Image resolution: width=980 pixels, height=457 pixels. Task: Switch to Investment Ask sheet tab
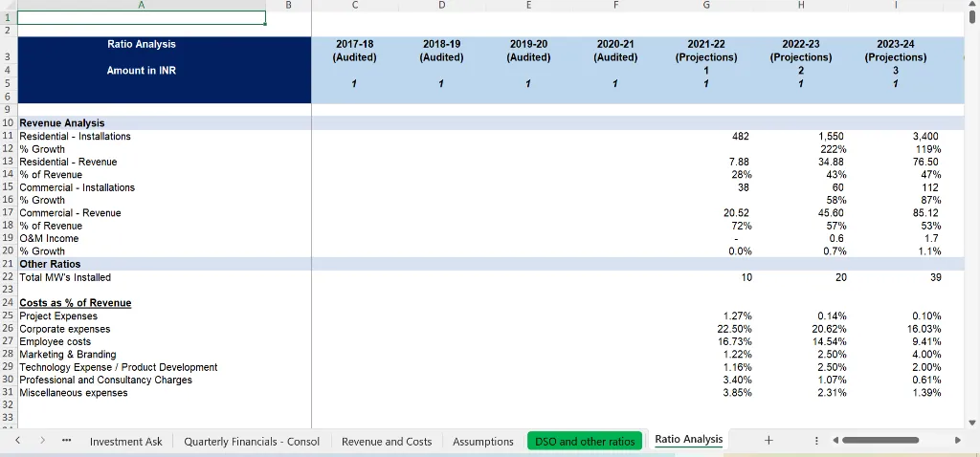(x=125, y=441)
